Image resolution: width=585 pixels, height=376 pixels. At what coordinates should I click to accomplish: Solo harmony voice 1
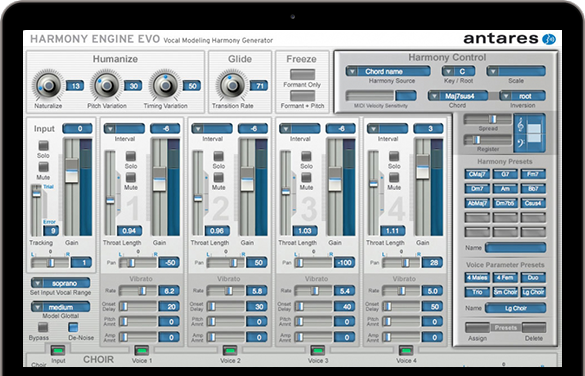tap(131, 156)
